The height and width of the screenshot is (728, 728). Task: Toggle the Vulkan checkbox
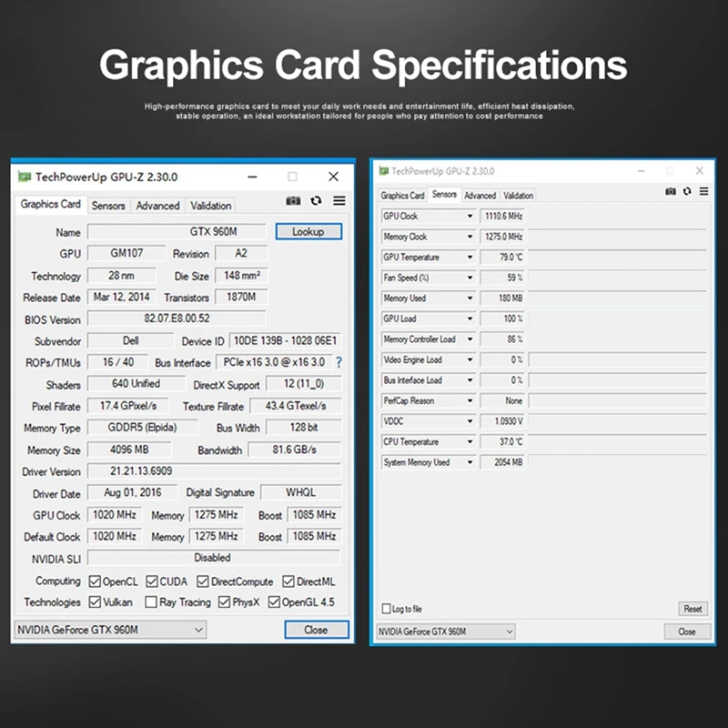coord(95,602)
